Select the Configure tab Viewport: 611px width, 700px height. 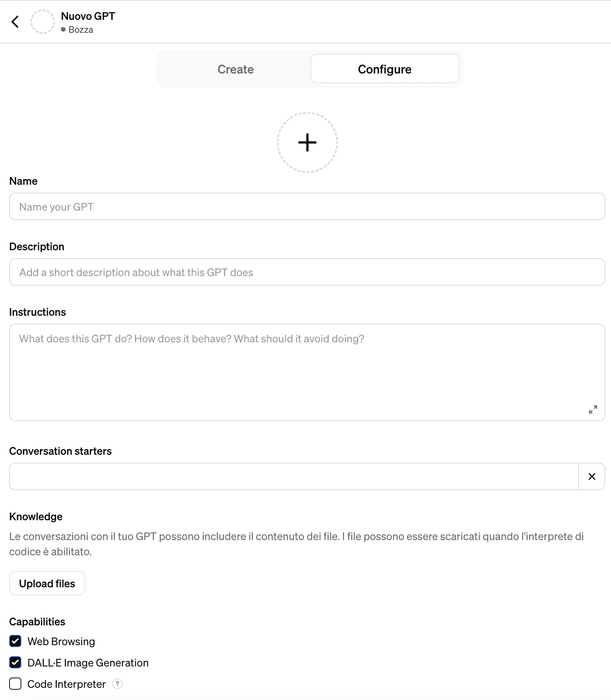click(384, 69)
